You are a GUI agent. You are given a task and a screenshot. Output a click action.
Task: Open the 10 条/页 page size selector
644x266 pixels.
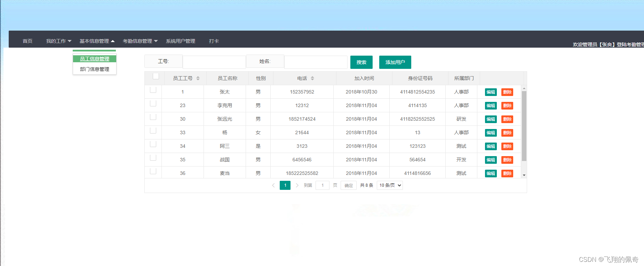[390, 185]
